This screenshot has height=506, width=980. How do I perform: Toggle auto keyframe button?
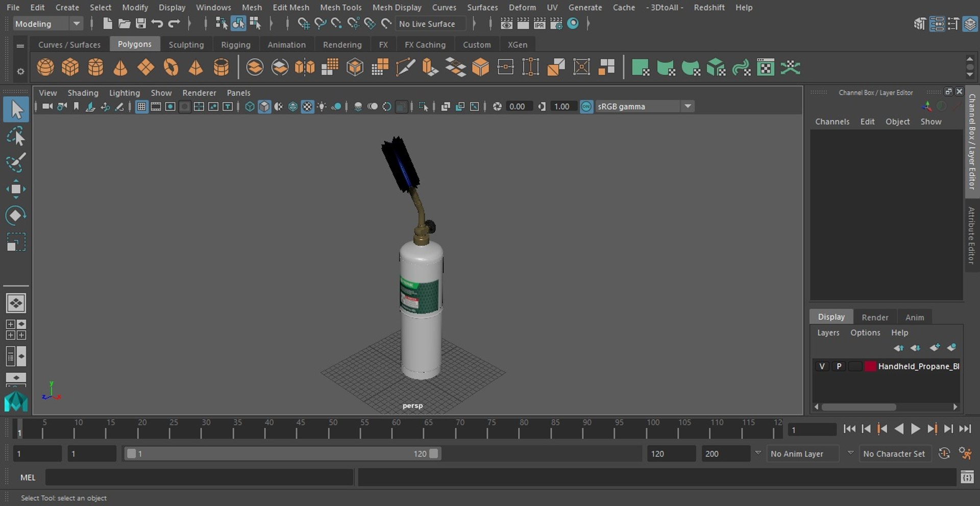[x=944, y=453]
